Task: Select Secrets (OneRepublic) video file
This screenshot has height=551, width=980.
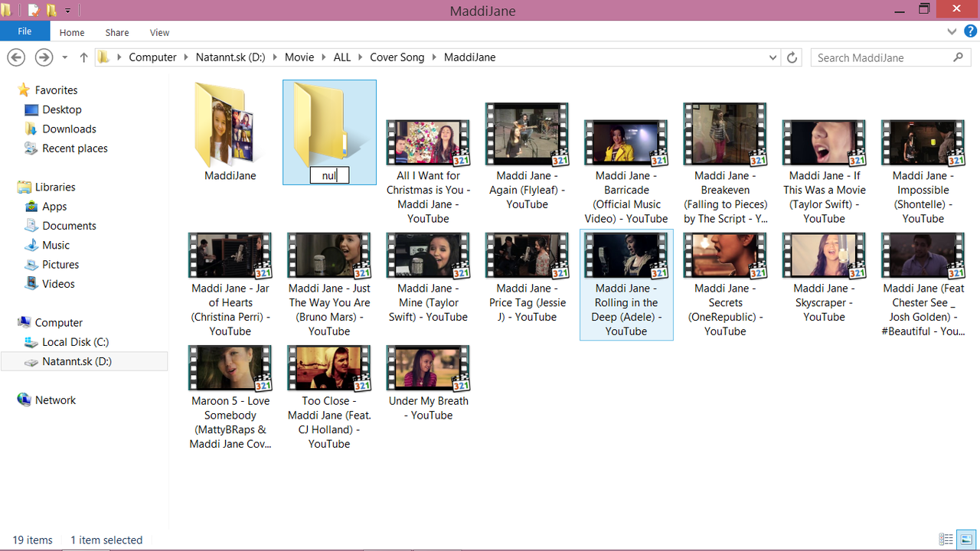Action: point(725,285)
